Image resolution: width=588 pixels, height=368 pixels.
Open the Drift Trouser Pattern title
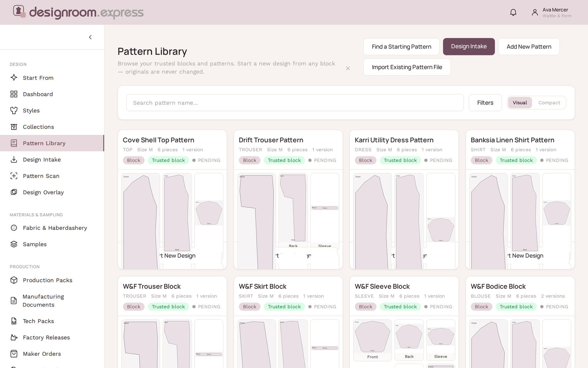coord(271,140)
